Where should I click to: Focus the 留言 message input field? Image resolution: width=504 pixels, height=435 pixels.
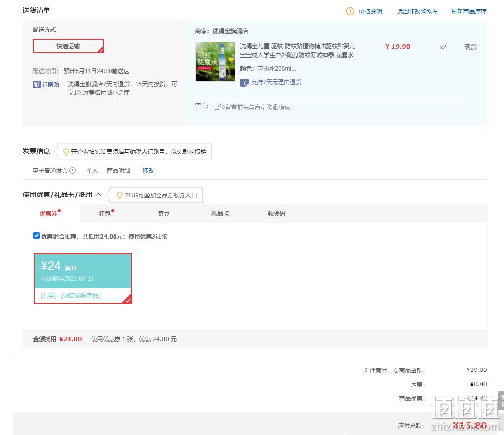click(x=336, y=107)
